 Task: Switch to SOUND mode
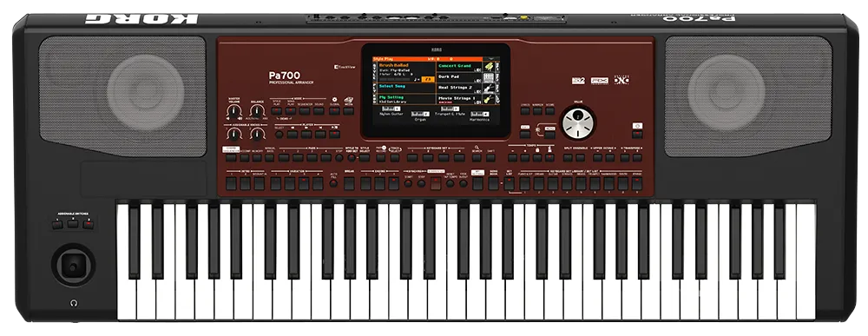[319, 111]
